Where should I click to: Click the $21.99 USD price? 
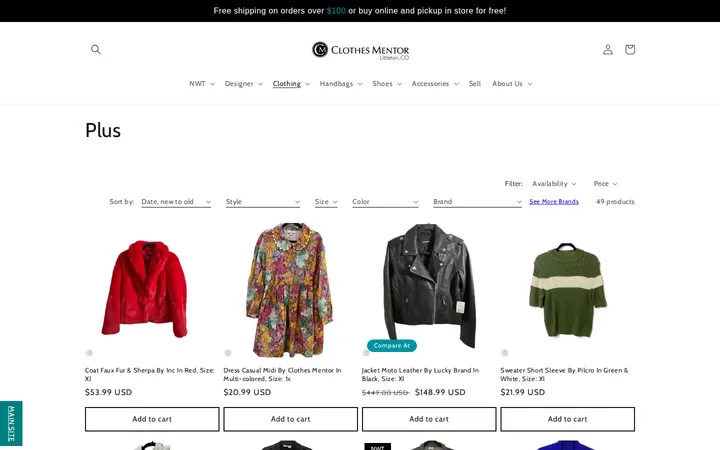tap(523, 392)
